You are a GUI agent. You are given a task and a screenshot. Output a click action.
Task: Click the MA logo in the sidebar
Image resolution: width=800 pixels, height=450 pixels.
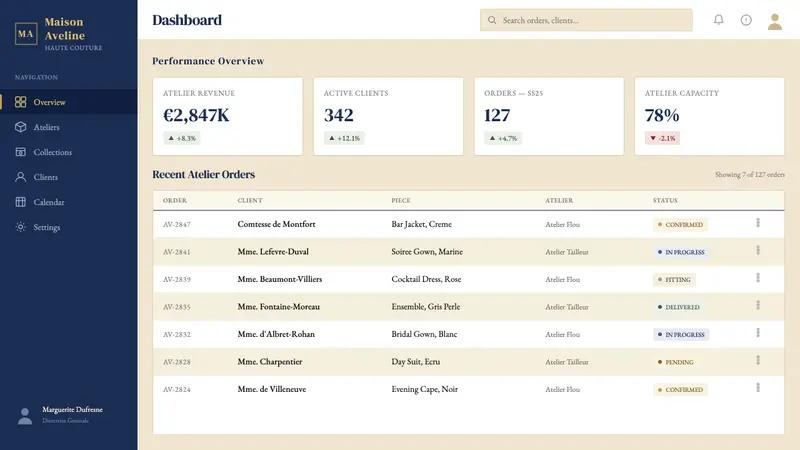coord(26,34)
